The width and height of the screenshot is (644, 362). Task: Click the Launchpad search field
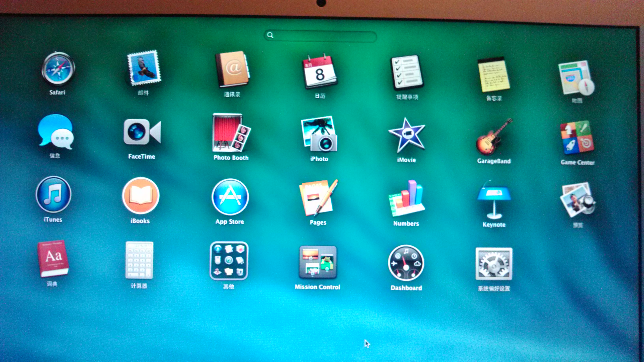coord(320,36)
